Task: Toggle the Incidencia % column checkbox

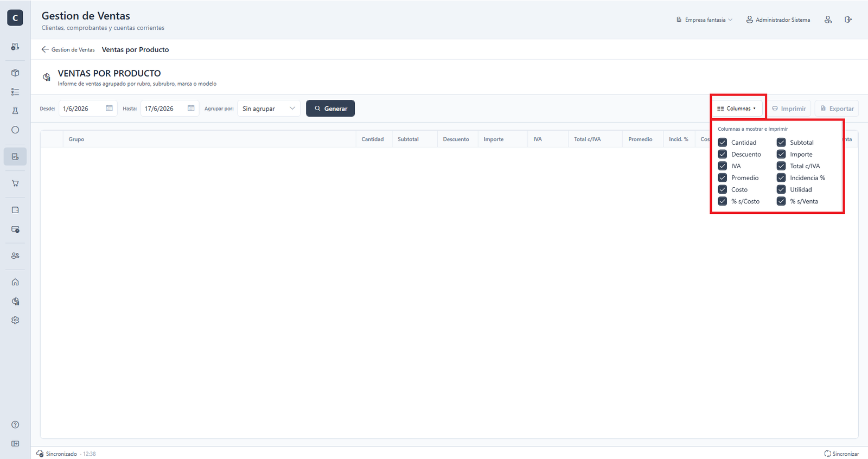Action: point(781,178)
